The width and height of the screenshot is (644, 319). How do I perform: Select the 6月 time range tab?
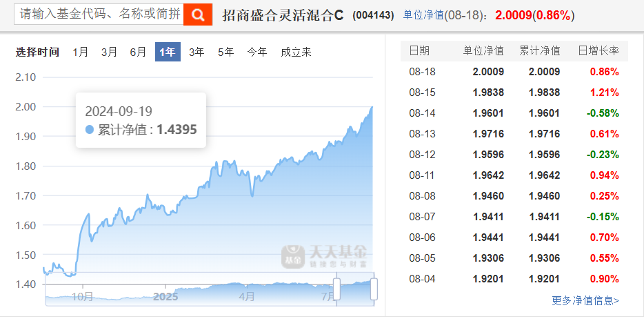138,52
